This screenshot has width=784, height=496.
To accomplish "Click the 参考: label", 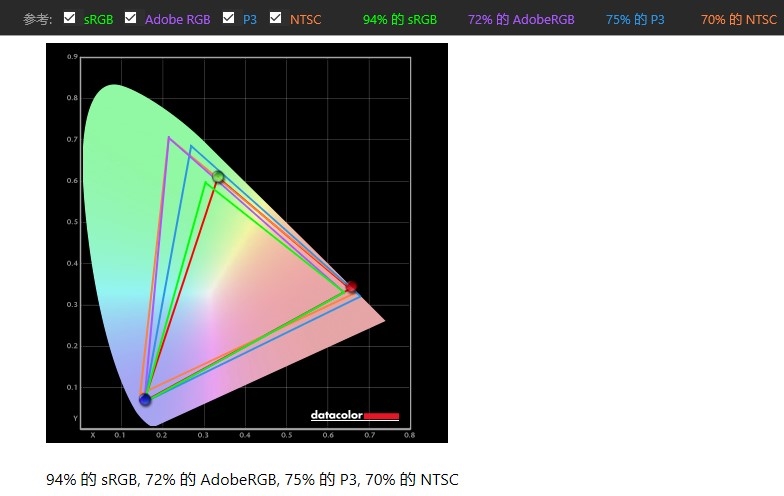I will [38, 20].
